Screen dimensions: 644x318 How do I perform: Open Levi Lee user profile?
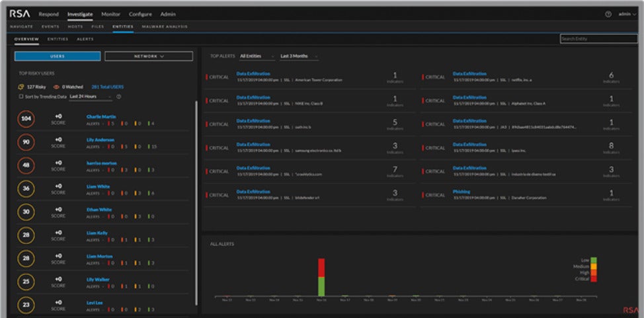[x=95, y=303]
